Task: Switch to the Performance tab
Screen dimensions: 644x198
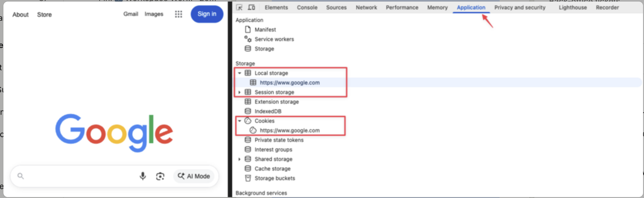Action: [402, 7]
